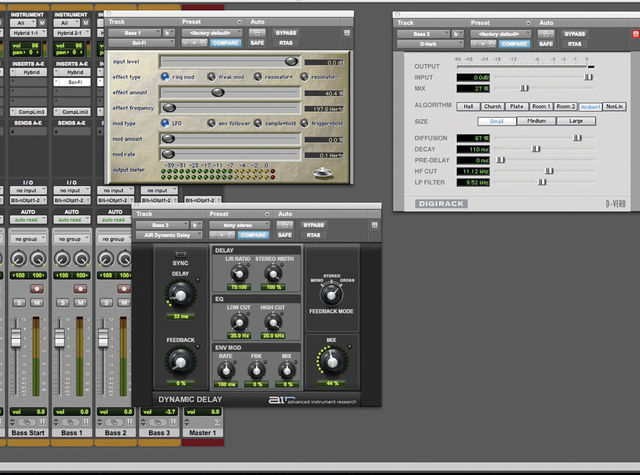Click the Delay time knob in Dynamic Delay

coord(180,295)
